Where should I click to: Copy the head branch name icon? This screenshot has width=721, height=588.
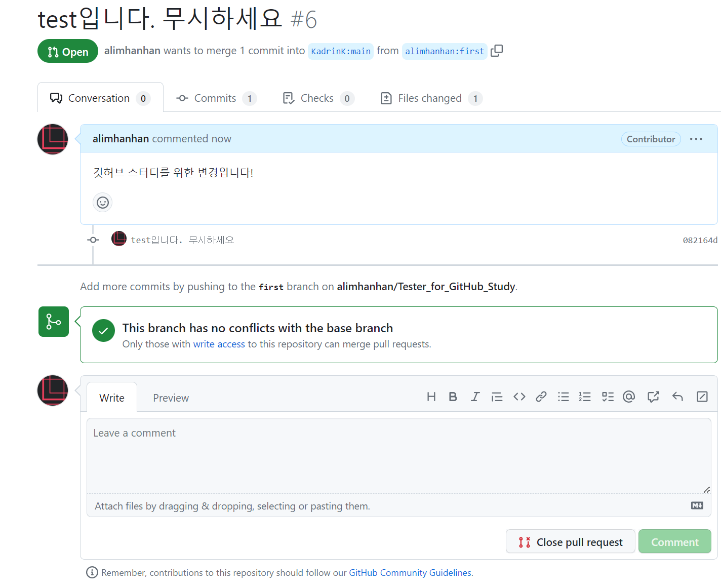coord(497,51)
